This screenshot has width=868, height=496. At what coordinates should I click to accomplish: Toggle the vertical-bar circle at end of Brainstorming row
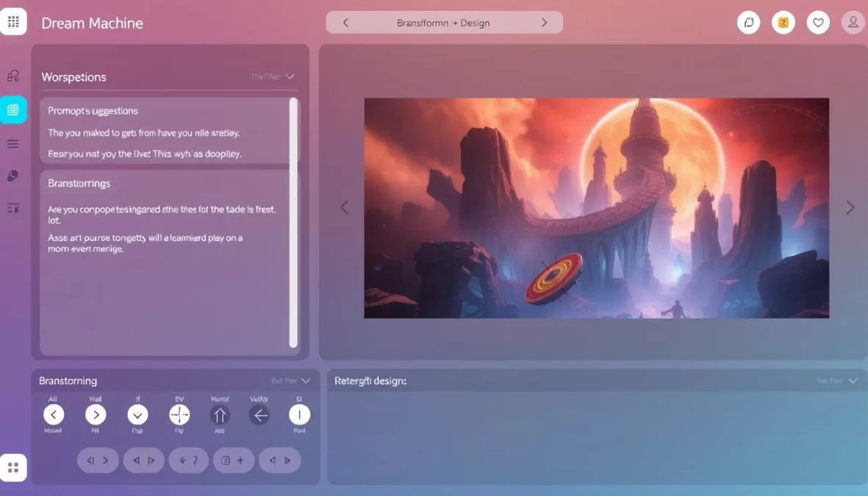pos(299,415)
